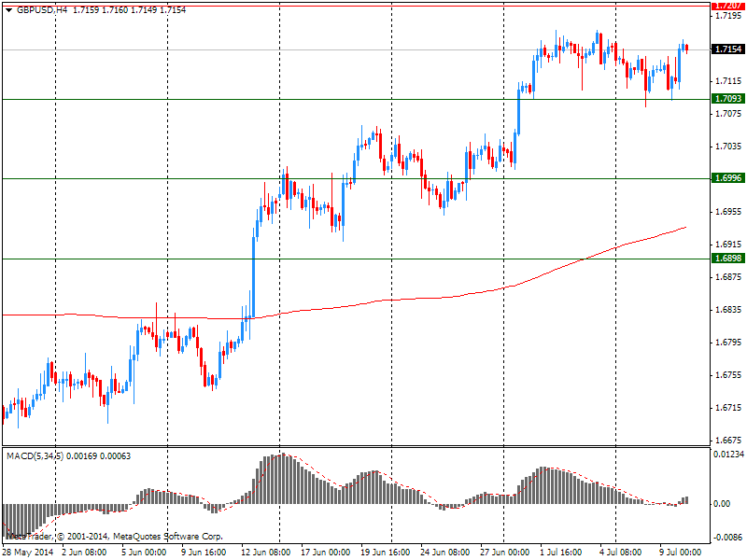Select the green 1.7093 level label
Screen dimensions: 747x560
point(728,99)
